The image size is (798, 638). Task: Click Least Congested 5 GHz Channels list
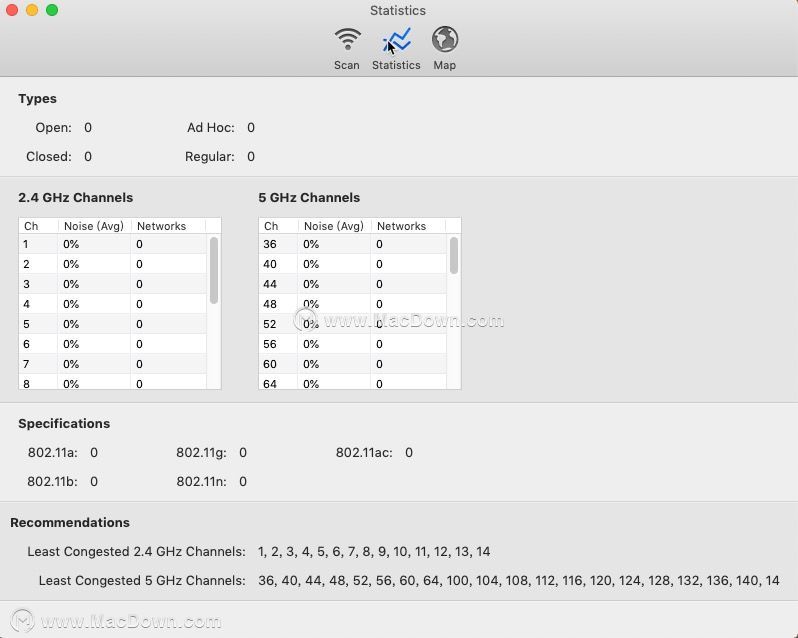point(519,581)
